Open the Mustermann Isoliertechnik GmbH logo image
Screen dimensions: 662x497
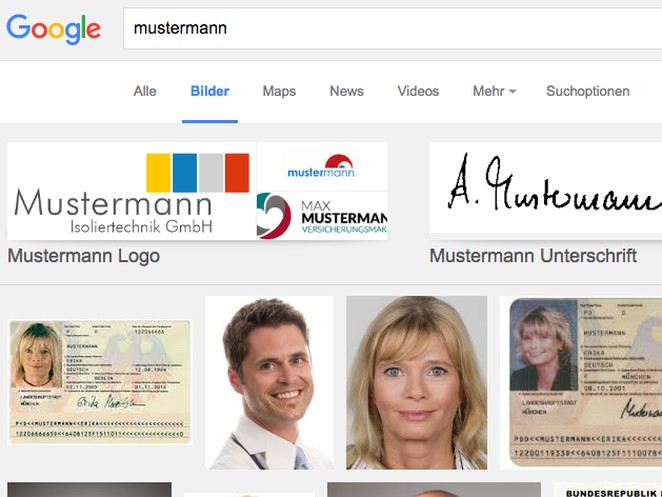131,191
